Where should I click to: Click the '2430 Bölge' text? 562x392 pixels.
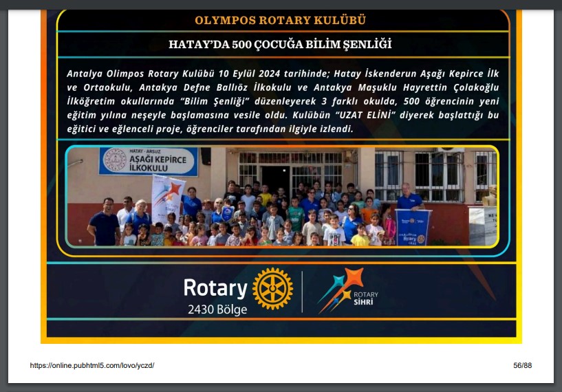(217, 309)
